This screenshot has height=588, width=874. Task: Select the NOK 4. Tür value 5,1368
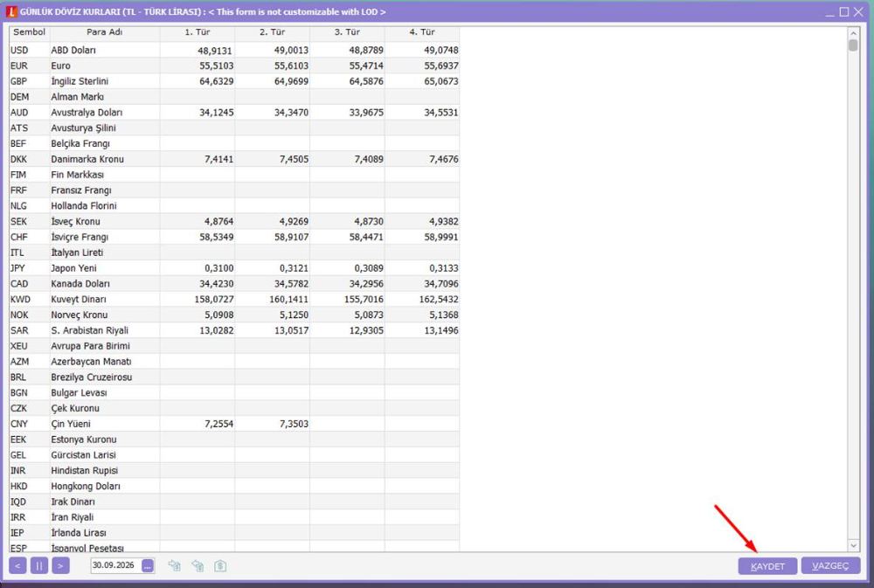(x=444, y=315)
